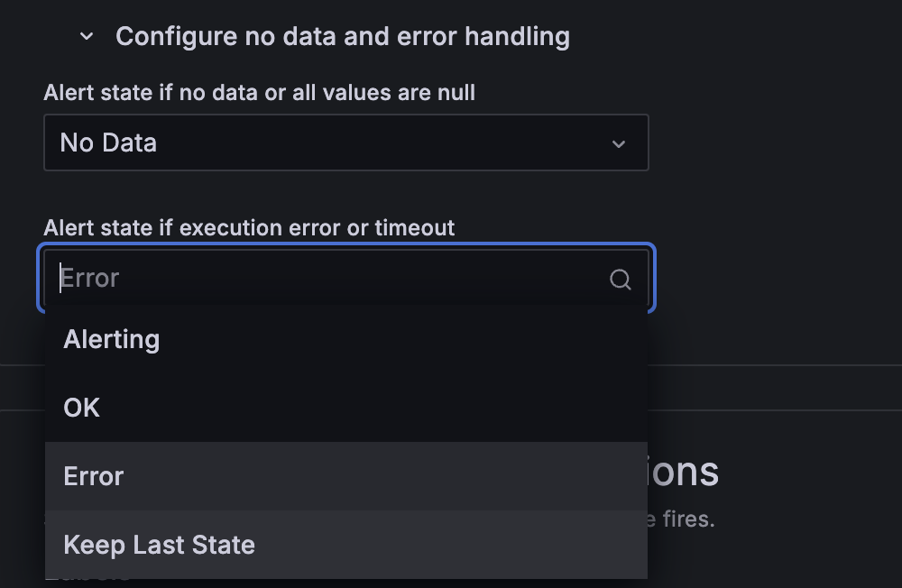Click the magnifying glass inside the state selector

tap(620, 280)
